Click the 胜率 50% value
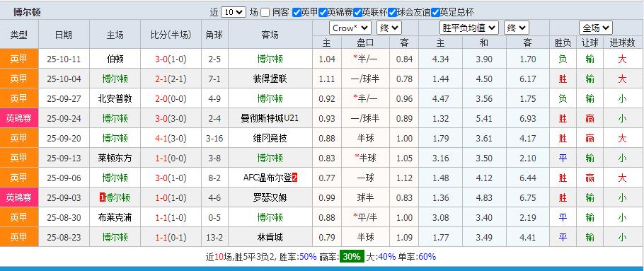 (x=308, y=257)
